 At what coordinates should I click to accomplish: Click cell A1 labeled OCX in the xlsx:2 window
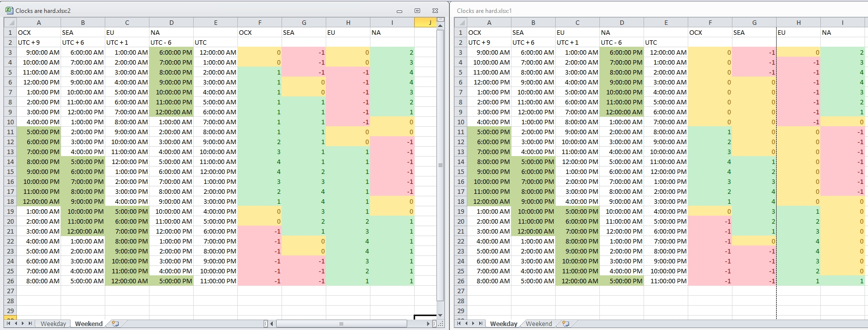[x=39, y=32]
